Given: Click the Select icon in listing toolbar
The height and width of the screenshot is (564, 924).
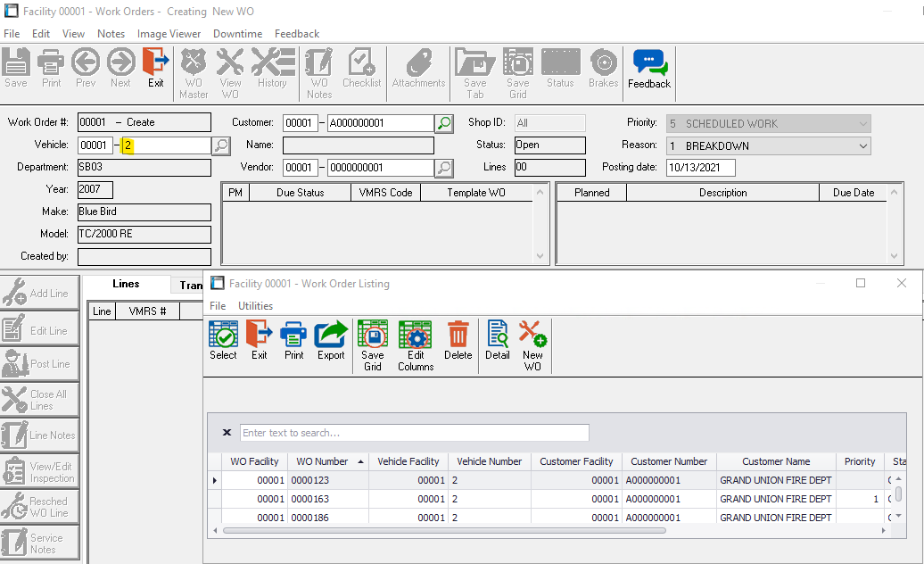Looking at the screenshot, I should tap(223, 341).
